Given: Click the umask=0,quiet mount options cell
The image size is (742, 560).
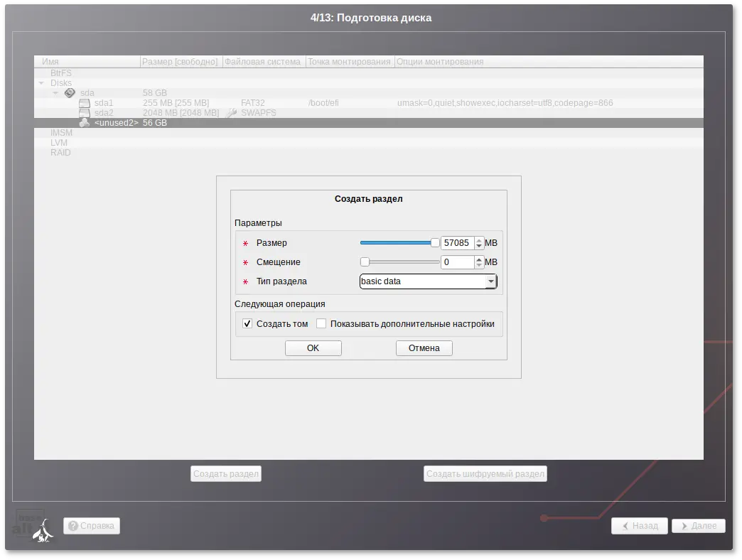Looking at the screenshot, I should [505, 103].
